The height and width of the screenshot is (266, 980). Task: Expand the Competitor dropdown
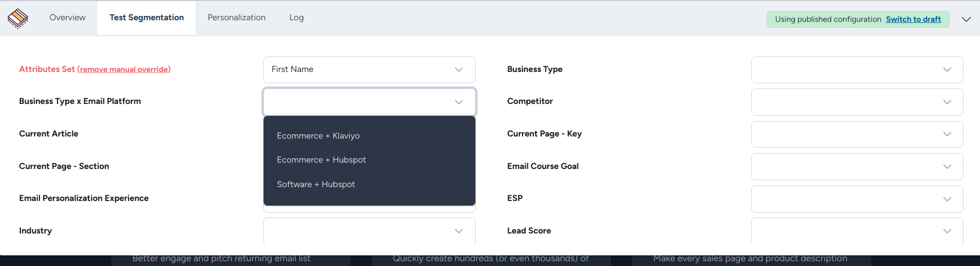[856, 102]
